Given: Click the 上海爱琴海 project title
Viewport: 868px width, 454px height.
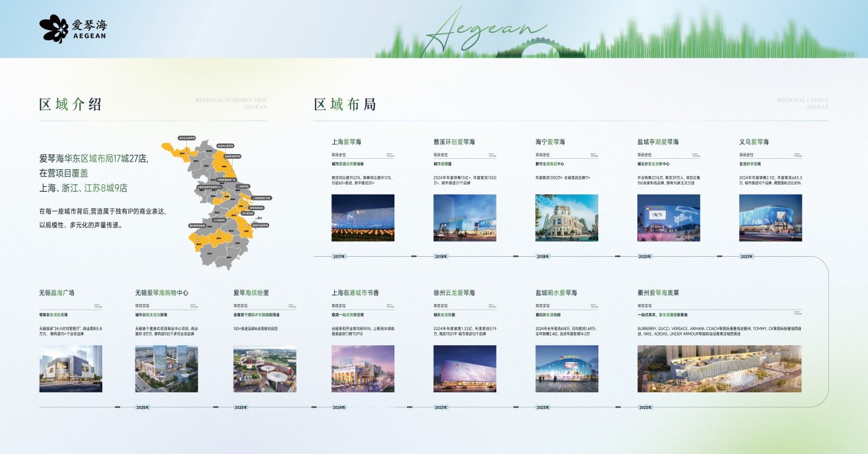Looking at the screenshot, I should tap(346, 142).
